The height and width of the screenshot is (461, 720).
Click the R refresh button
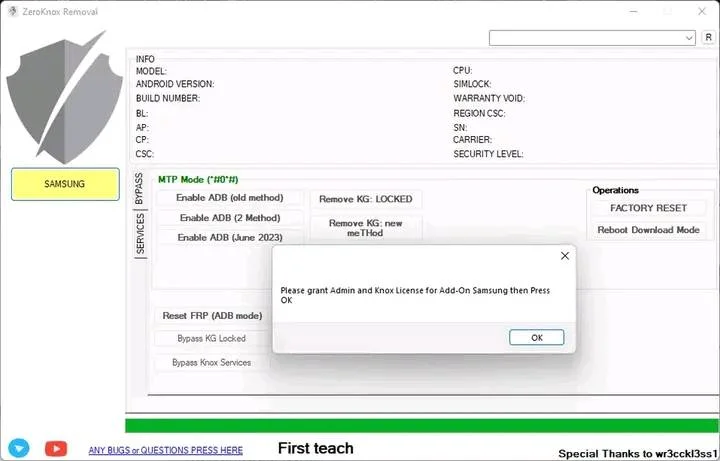click(709, 37)
